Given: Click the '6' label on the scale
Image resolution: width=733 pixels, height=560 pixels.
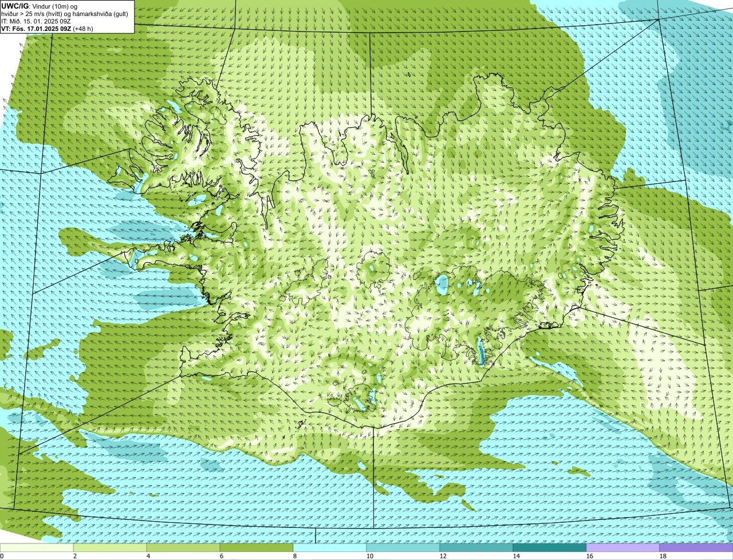Looking at the screenshot, I should click(x=222, y=556).
